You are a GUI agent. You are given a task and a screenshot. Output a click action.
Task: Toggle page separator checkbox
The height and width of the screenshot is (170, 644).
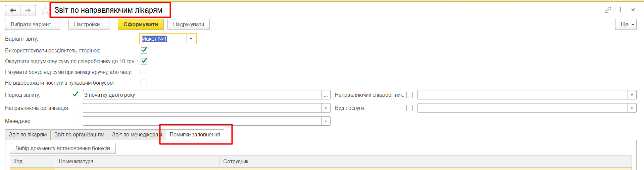coord(144,50)
